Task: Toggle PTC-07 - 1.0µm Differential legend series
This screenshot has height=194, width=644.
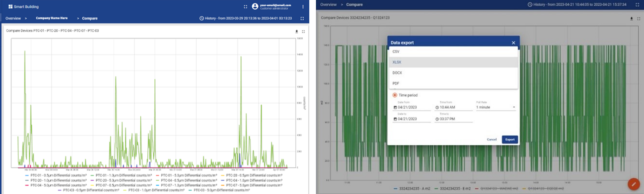Action: point(186,185)
